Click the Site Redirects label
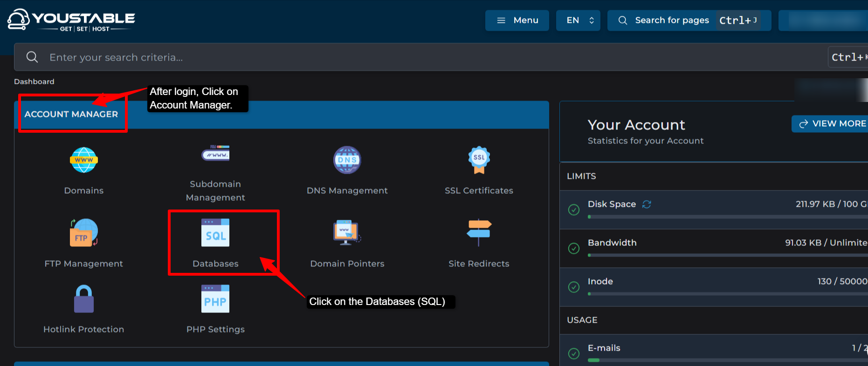This screenshot has height=366, width=868. coord(479,264)
